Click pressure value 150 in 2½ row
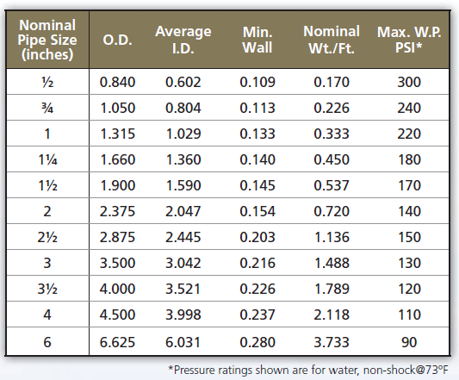The image size is (459, 380). click(410, 237)
